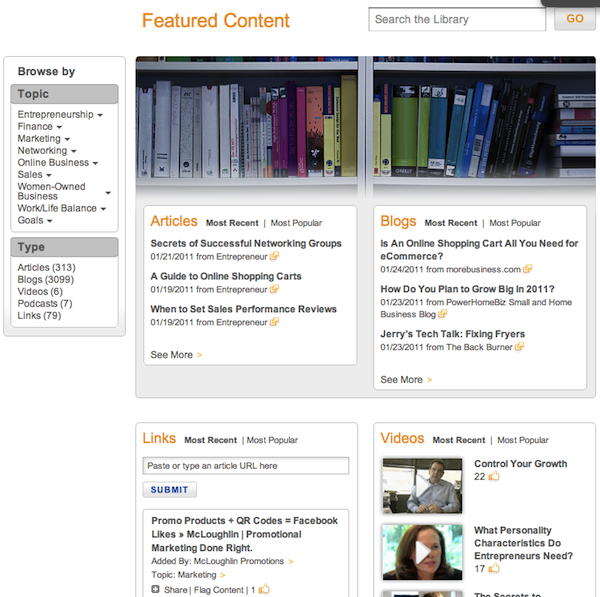Viewport: 600px width, 597px height.
Task: Select Most Recent tab in Links
Action: (x=210, y=440)
